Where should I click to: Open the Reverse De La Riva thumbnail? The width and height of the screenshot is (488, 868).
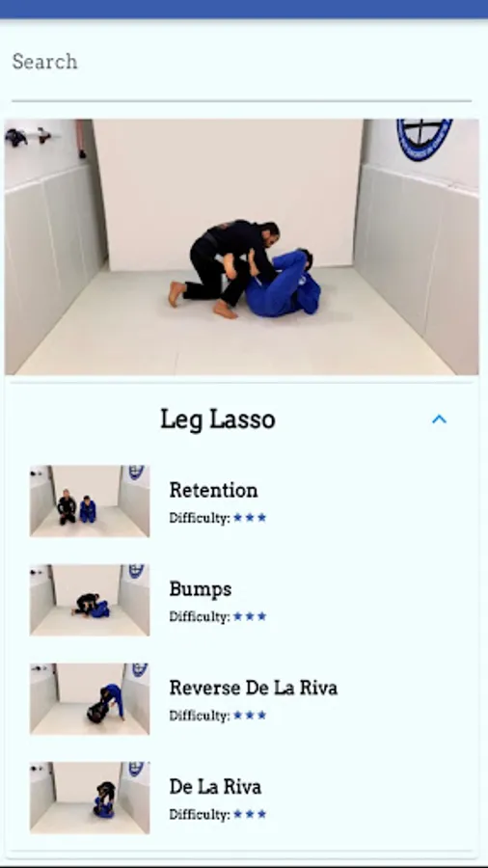click(x=90, y=698)
